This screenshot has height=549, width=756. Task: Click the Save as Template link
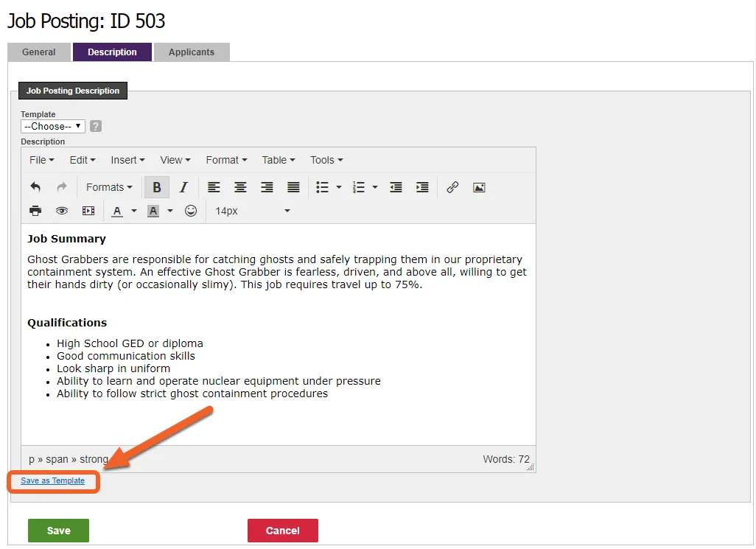pos(52,480)
